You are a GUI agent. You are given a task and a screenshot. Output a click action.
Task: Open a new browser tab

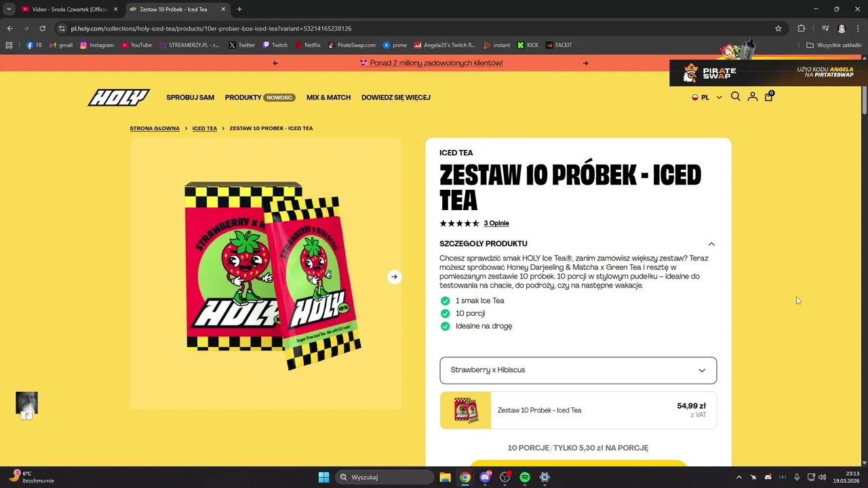pyautogui.click(x=239, y=9)
